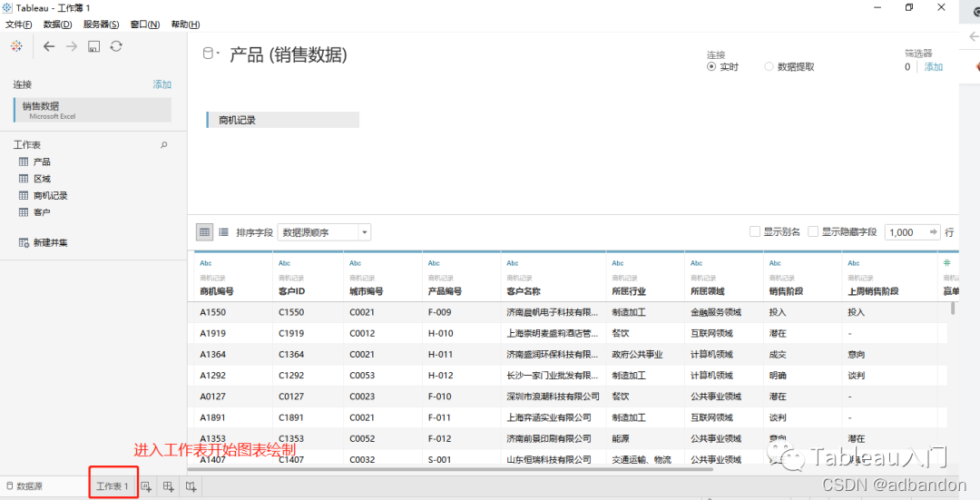Click the forward redo arrow
980x500 pixels.
pyautogui.click(x=72, y=46)
